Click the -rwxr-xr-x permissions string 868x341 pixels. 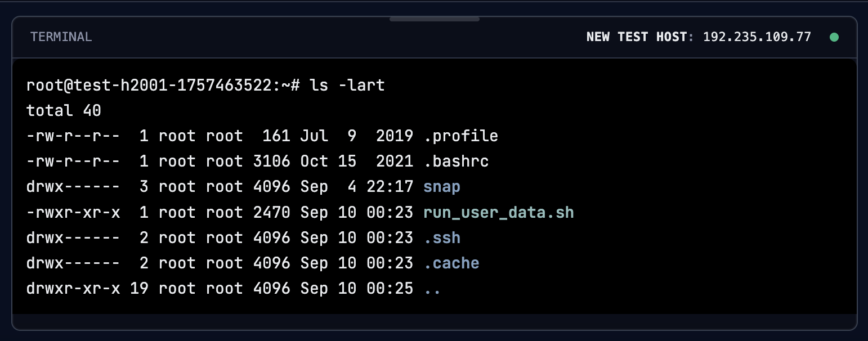coord(73,213)
